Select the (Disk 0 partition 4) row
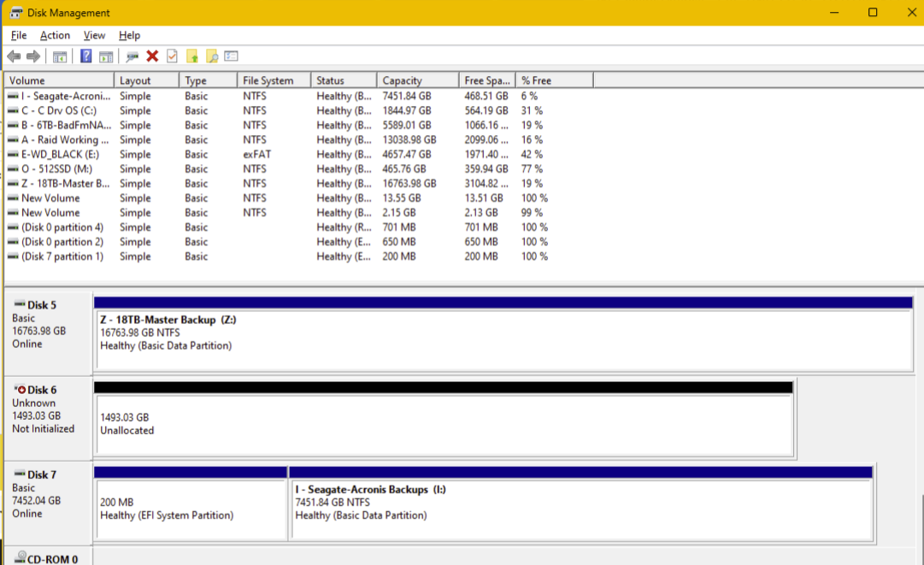Screen dimensions: 924x565 pyautogui.click(x=299, y=227)
